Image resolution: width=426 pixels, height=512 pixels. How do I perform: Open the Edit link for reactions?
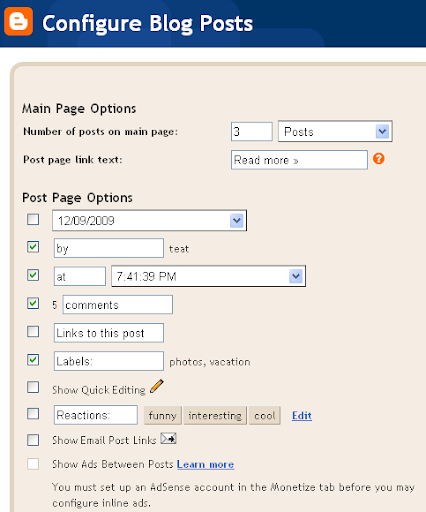pos(302,416)
